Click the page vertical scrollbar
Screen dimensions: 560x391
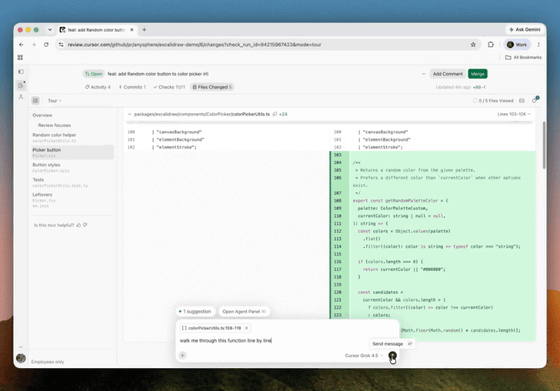pos(544,145)
